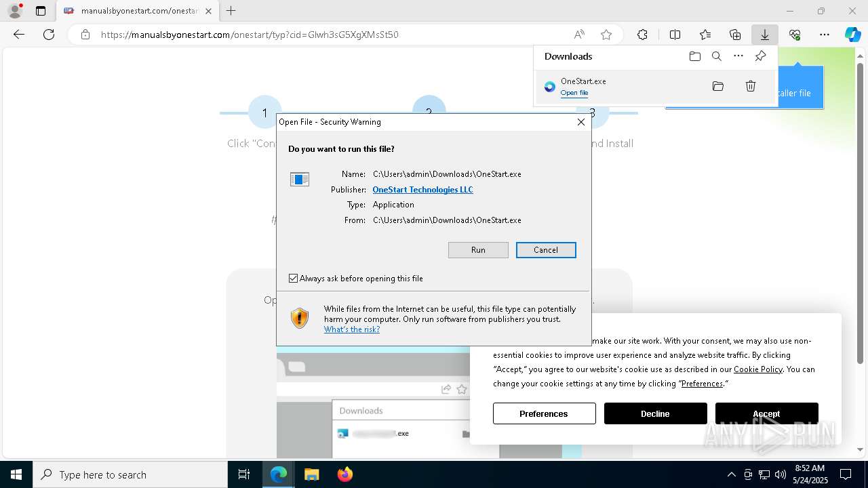Click the address bar URL

(250, 35)
